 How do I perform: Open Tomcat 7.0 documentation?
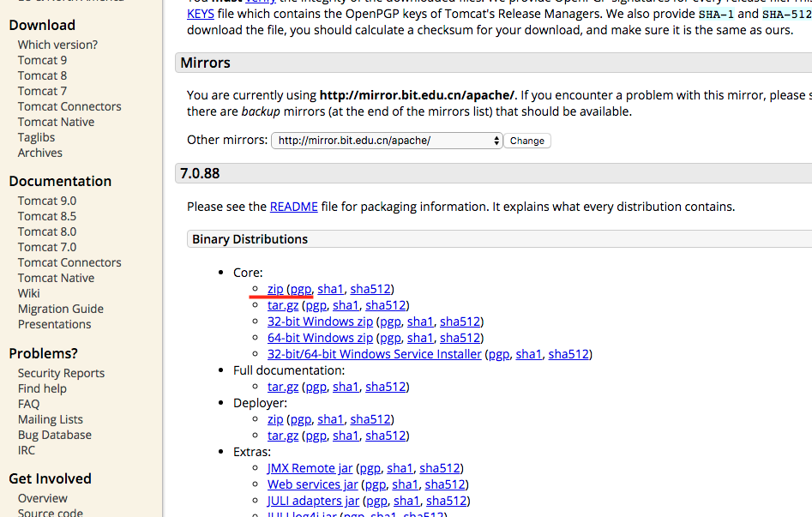[47, 247]
